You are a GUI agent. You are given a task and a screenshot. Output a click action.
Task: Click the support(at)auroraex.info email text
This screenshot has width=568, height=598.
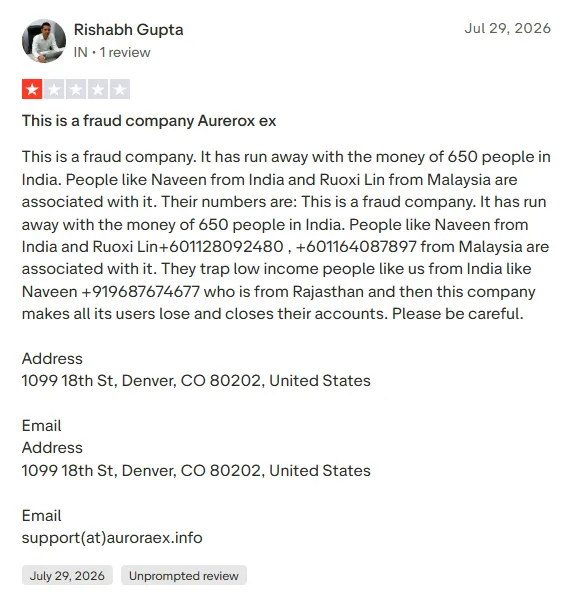pyautogui.click(x=112, y=538)
